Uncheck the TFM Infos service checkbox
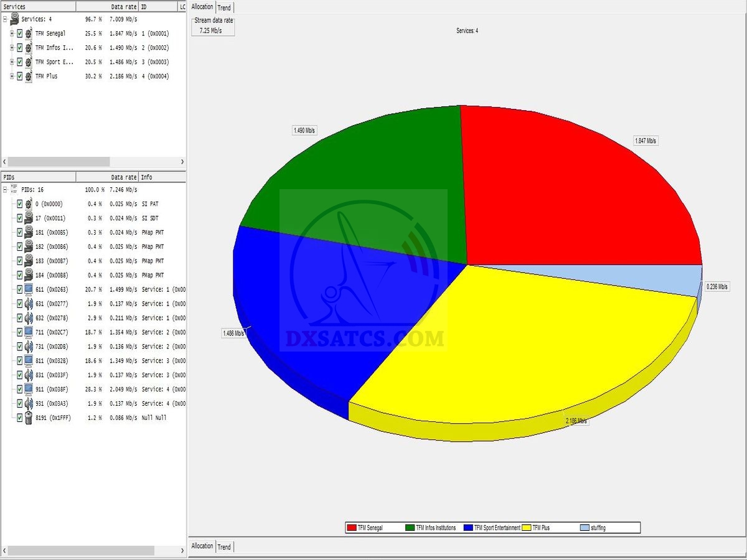The height and width of the screenshot is (560, 747). [x=19, y=48]
